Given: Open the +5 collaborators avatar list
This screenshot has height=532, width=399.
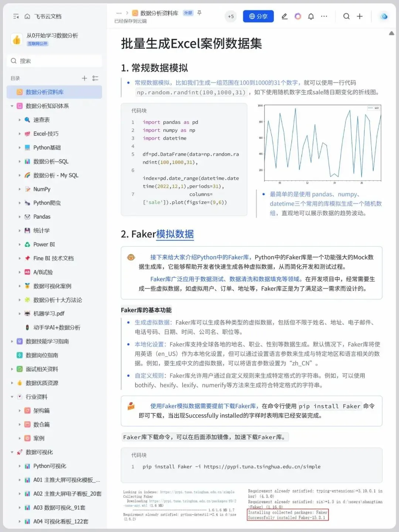Looking at the screenshot, I should [x=231, y=16].
